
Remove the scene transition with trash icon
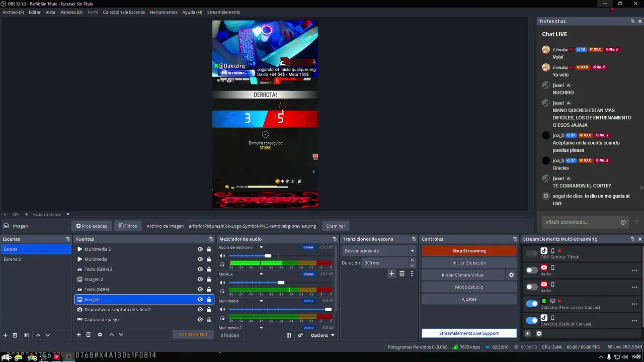[402, 274]
